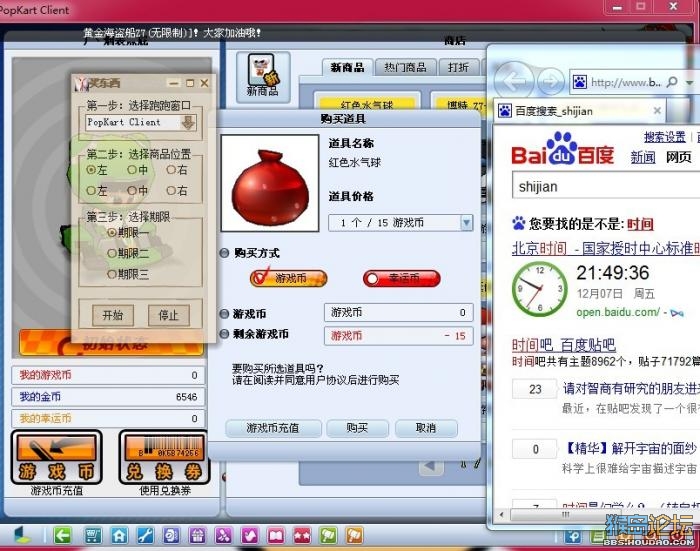
Task: Open the address bar dropdown arrow in the browser
Action: click(689, 82)
